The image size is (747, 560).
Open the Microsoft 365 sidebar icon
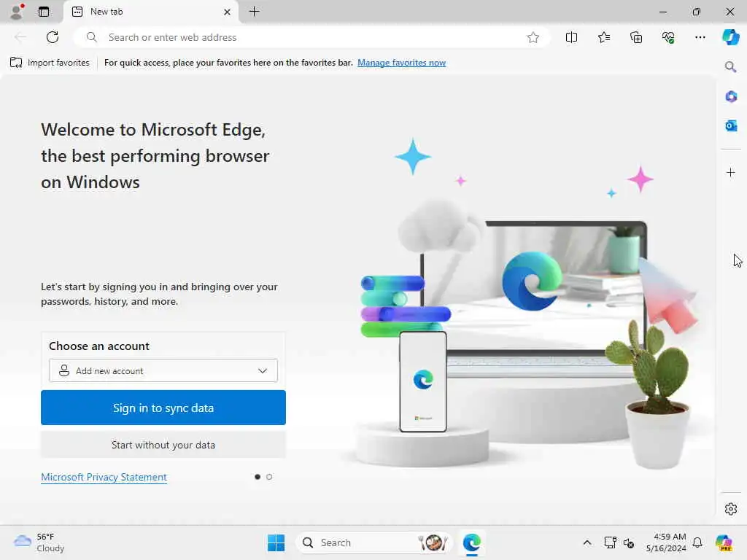pos(731,97)
